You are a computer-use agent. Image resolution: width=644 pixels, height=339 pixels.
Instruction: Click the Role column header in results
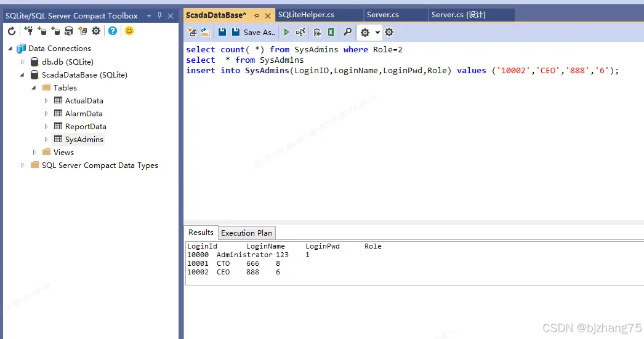373,246
